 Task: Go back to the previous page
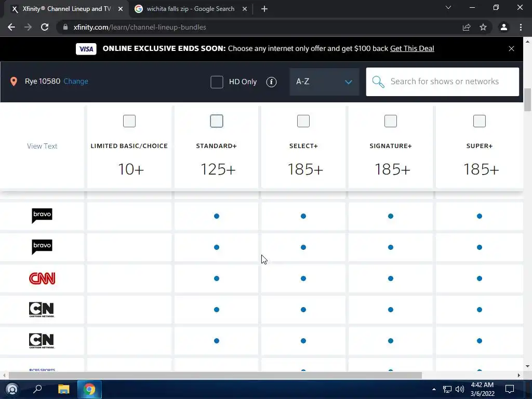pyautogui.click(x=11, y=27)
